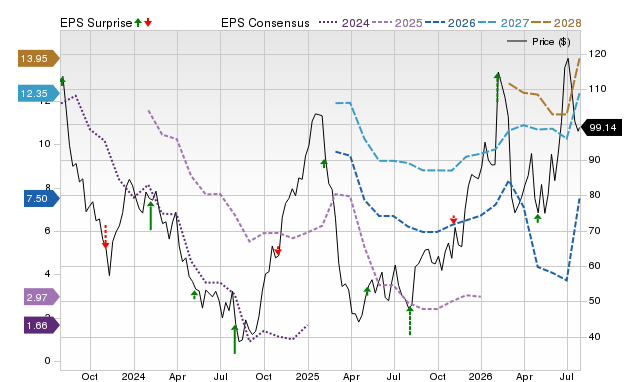Toggle the 2028 brown consensus legend entry

tap(556, 23)
